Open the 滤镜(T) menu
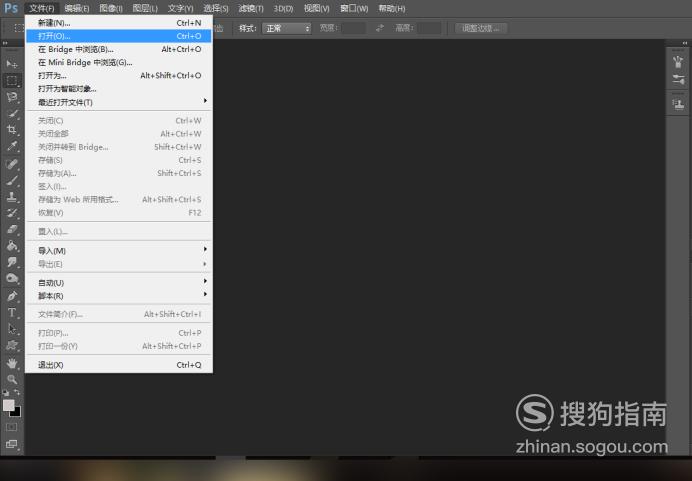Viewport: 692px width, 481px height. pos(251,8)
